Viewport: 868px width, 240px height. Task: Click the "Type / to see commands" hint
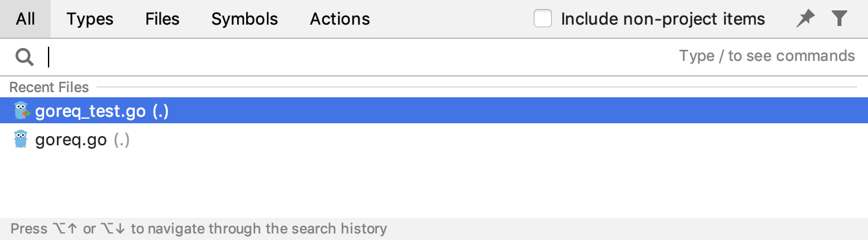[767, 56]
